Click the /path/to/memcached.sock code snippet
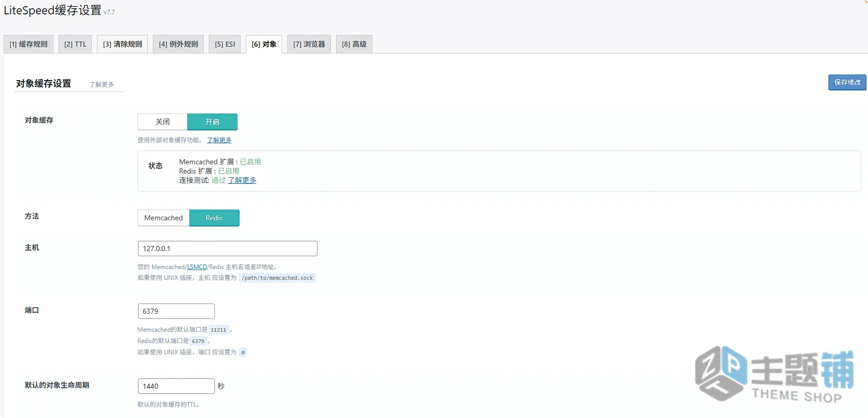This screenshot has width=868, height=418. [277, 278]
